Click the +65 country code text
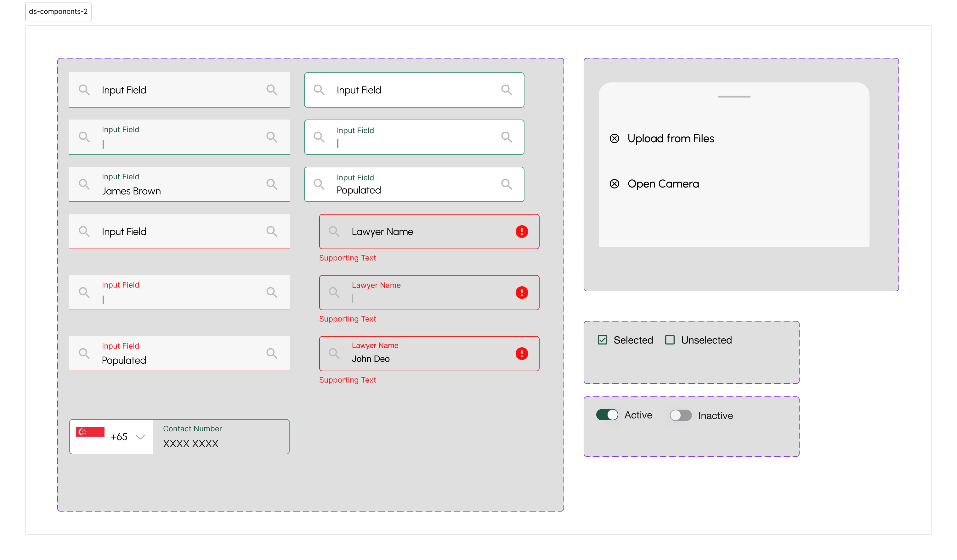This screenshot has height=560, width=957. click(x=119, y=437)
